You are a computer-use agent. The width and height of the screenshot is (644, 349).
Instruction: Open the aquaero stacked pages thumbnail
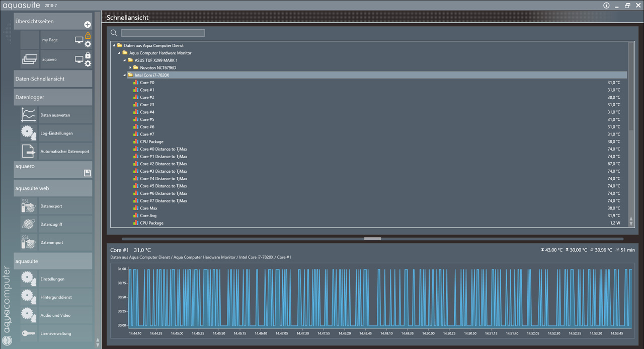pos(30,59)
